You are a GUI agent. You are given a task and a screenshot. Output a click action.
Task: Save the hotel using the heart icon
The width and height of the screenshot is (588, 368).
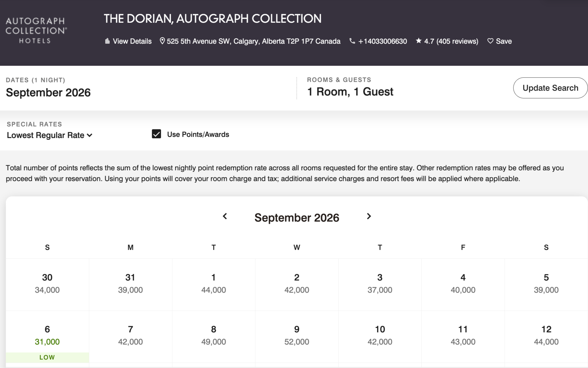[x=490, y=41]
